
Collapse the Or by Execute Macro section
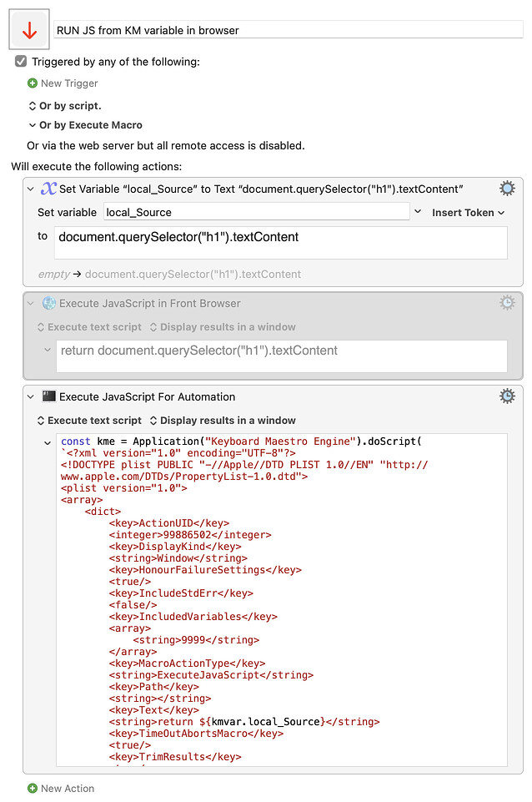click(33, 125)
